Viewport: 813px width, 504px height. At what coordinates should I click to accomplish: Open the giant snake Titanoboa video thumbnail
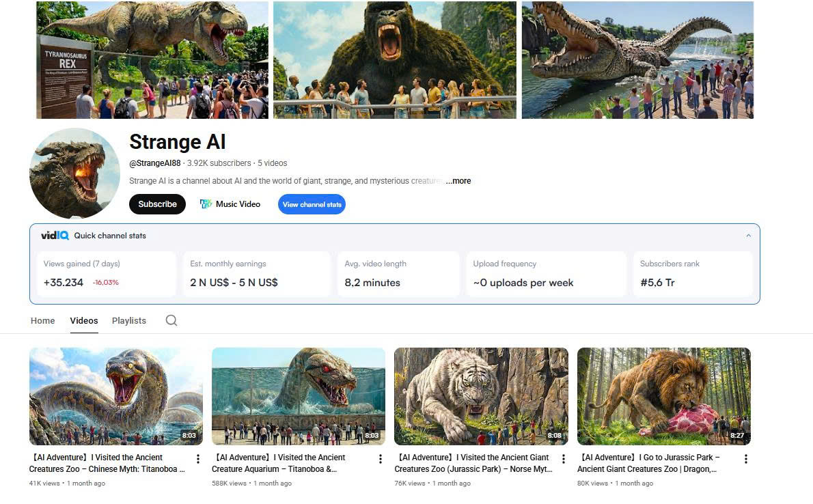[115, 396]
